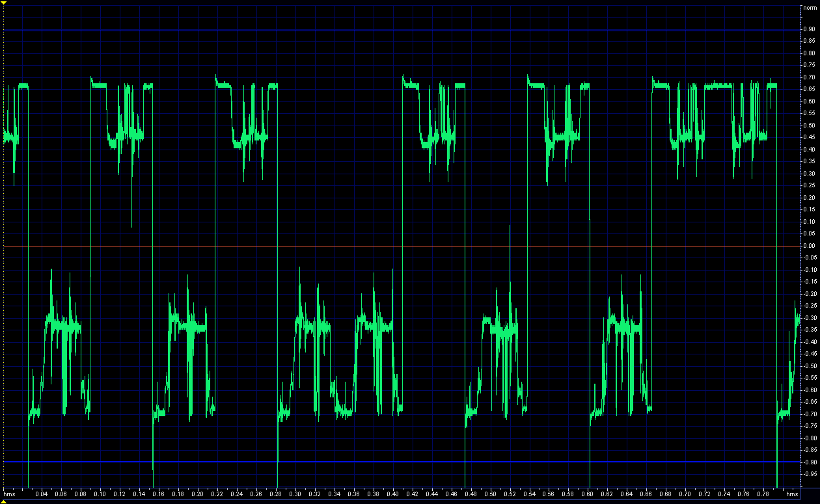
Task: Click 0.78 on the time ruler
Action: tap(763, 495)
